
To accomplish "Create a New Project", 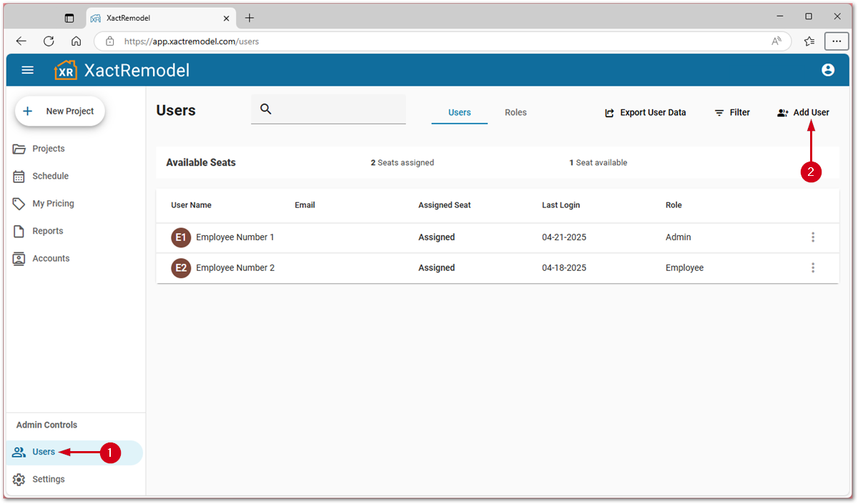I will 60,112.
